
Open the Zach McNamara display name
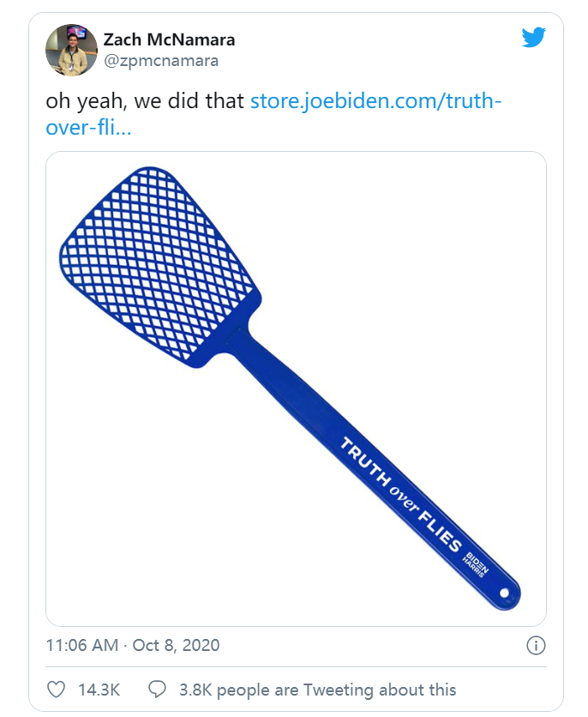(169, 39)
